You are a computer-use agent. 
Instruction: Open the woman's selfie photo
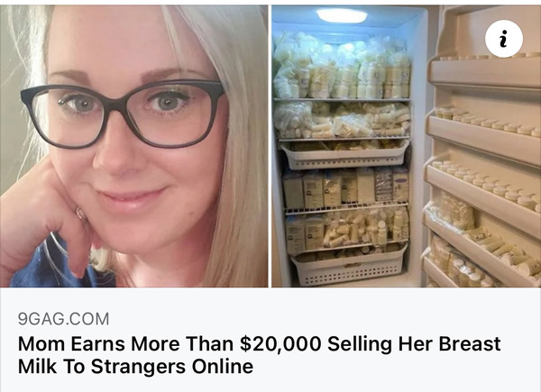coord(133,146)
